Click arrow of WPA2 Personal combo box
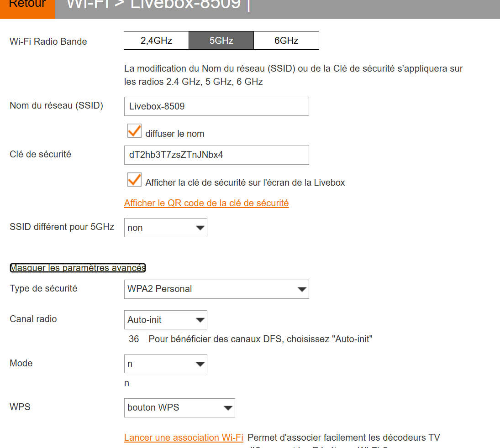 301,290
